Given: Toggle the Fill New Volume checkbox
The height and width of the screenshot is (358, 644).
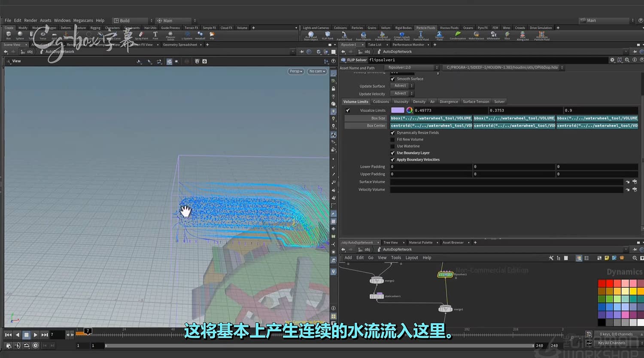Looking at the screenshot, I should point(392,139).
